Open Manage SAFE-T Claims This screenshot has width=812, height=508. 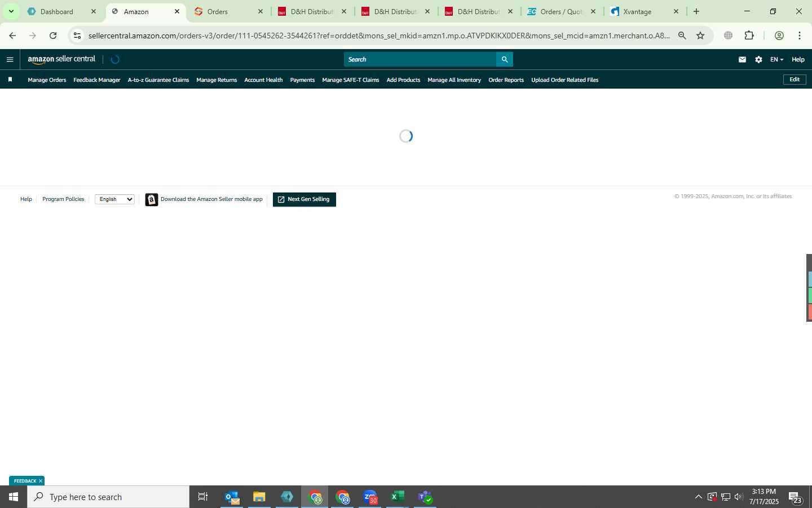351,80
